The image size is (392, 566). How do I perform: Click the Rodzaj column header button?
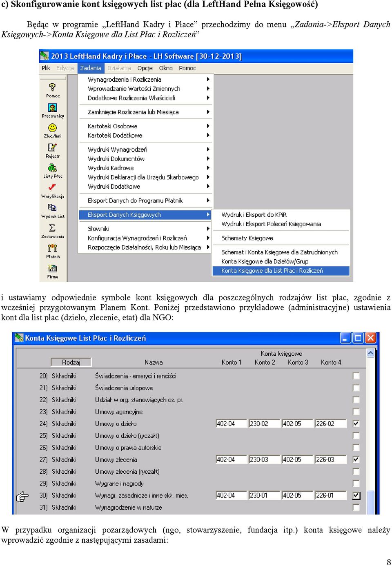pos(71,362)
